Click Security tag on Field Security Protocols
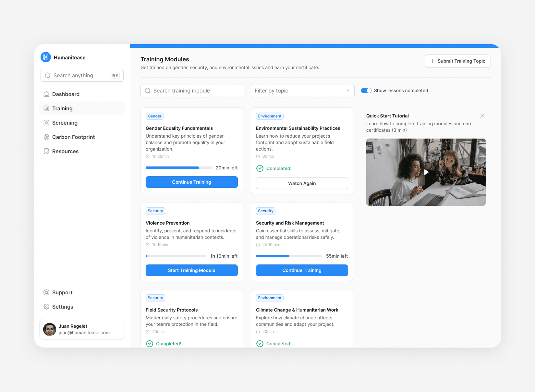535x392 pixels. click(x=155, y=298)
